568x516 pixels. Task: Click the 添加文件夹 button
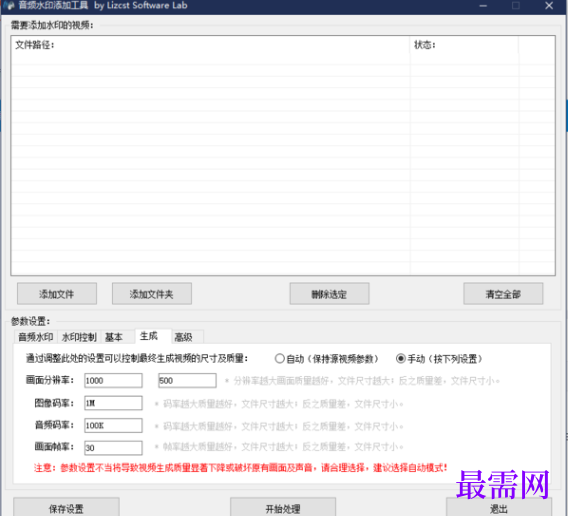click(152, 294)
